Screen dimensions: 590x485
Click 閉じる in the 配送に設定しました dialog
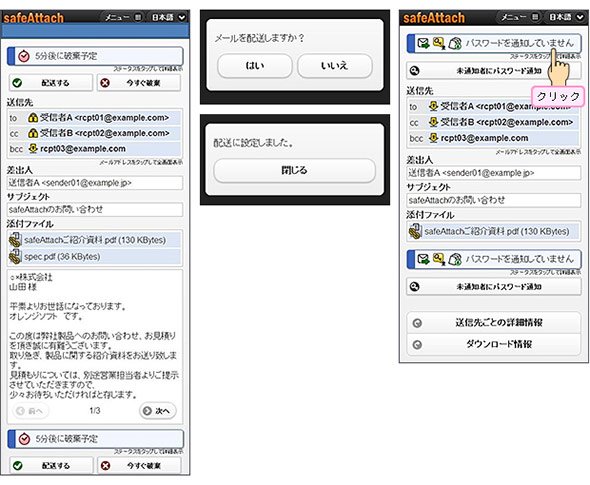tap(294, 170)
